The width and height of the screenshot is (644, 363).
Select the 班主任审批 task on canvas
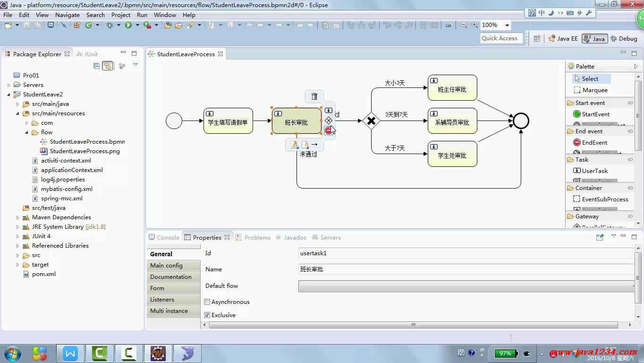pyautogui.click(x=452, y=88)
